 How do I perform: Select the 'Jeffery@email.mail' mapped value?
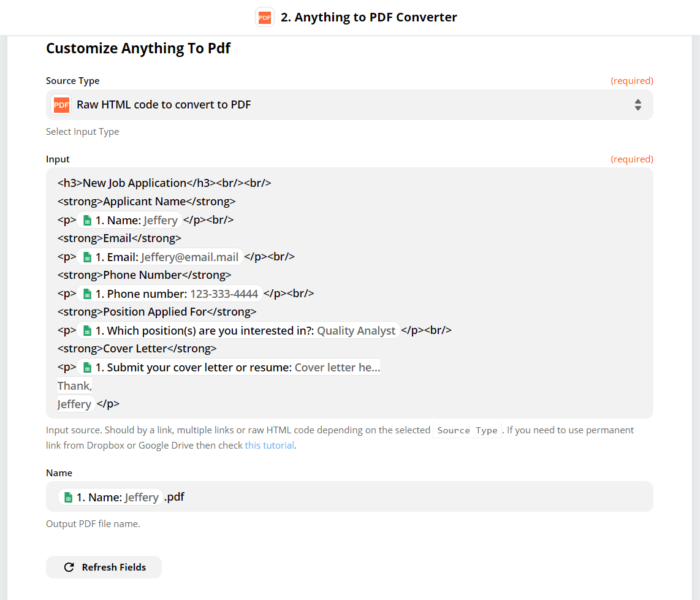point(189,256)
